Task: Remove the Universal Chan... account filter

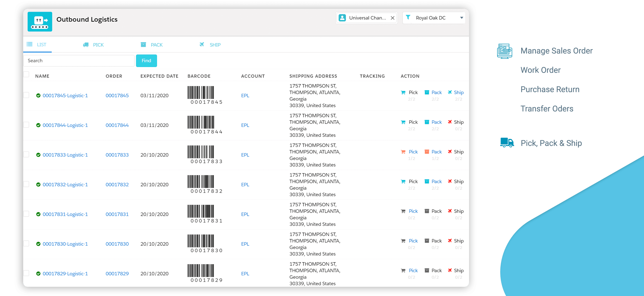Action: (392, 18)
